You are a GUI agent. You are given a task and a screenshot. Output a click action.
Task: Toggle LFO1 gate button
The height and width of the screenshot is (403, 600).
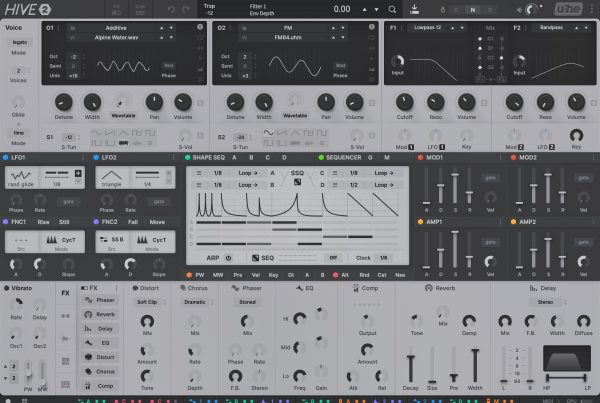click(68, 201)
